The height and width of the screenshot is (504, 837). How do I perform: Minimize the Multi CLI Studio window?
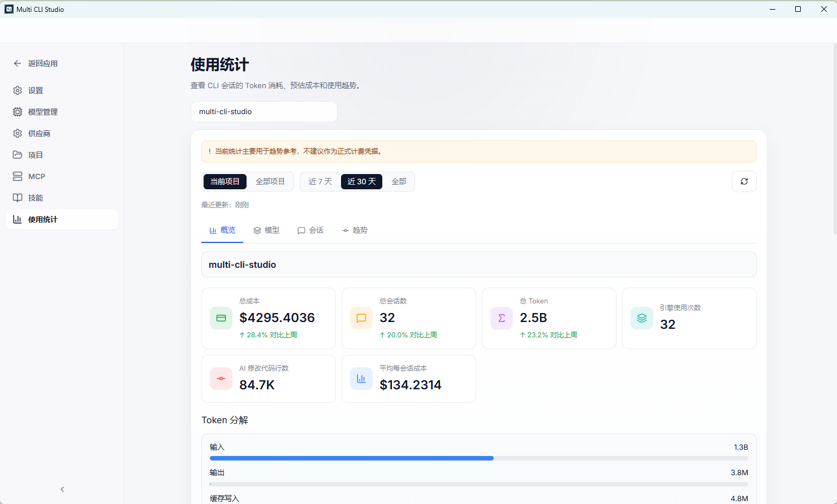coord(772,9)
